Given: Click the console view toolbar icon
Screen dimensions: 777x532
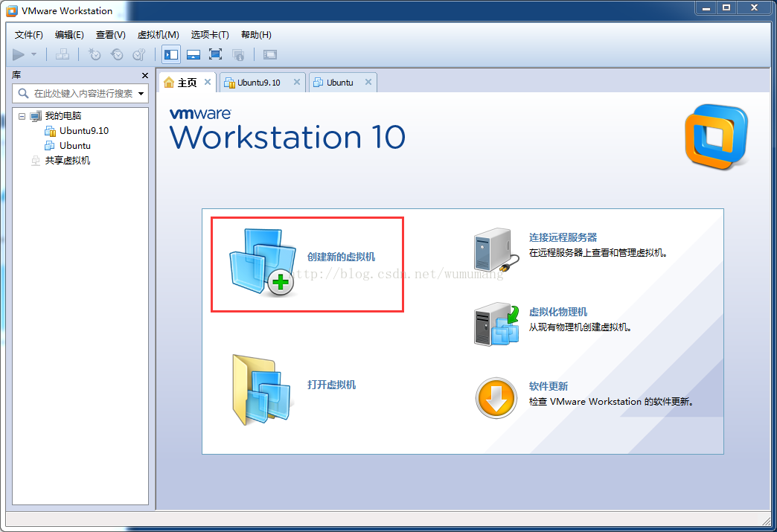Looking at the screenshot, I should pos(270,54).
